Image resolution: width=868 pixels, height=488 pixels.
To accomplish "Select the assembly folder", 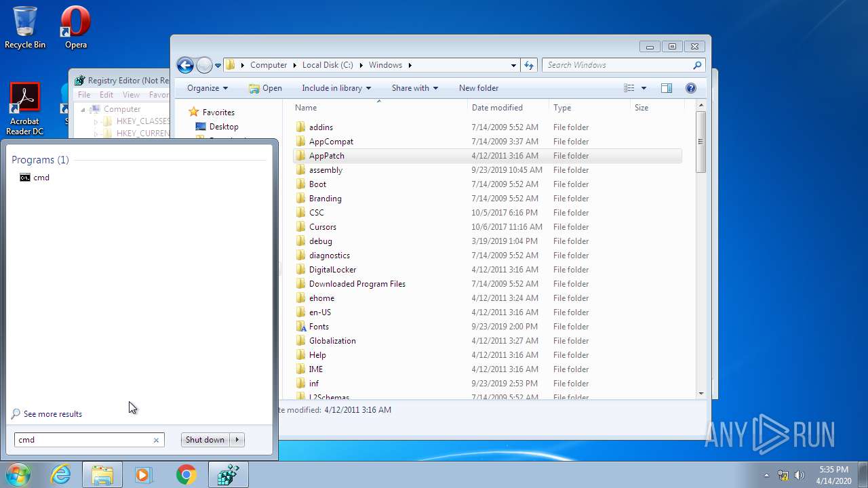I will (488, 170).
